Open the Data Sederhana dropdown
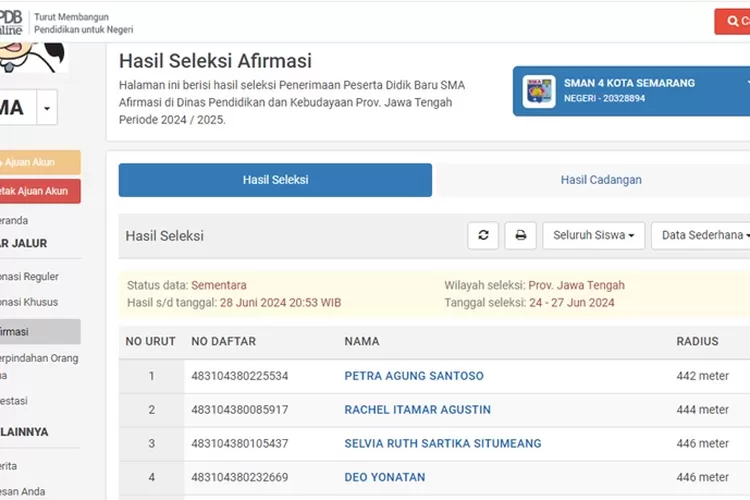The height and width of the screenshot is (500, 750). (703, 235)
